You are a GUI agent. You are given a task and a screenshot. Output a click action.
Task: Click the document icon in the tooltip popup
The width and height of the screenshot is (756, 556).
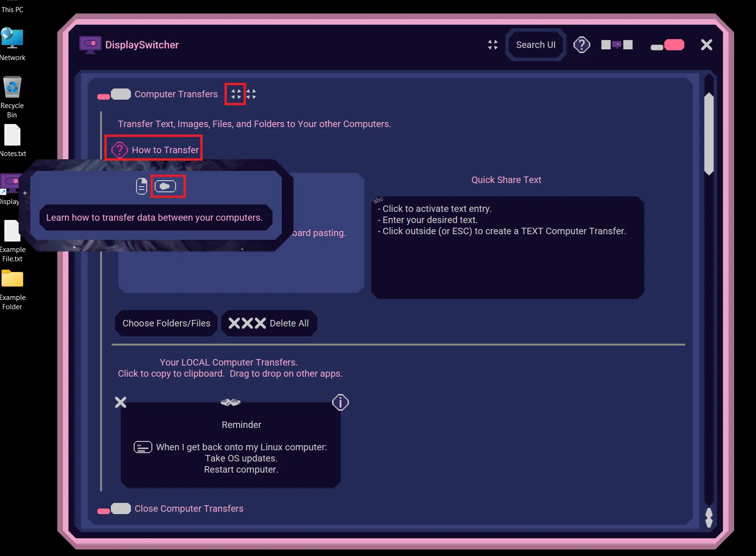click(142, 186)
